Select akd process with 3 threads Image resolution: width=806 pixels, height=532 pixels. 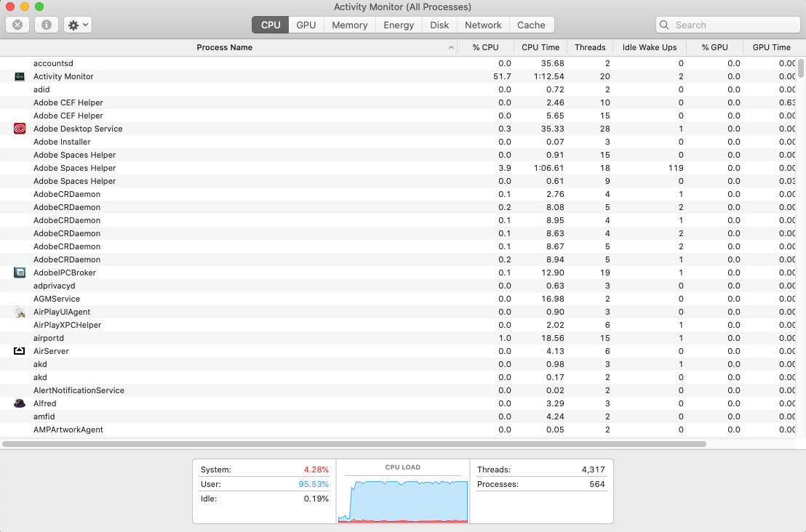399,365
